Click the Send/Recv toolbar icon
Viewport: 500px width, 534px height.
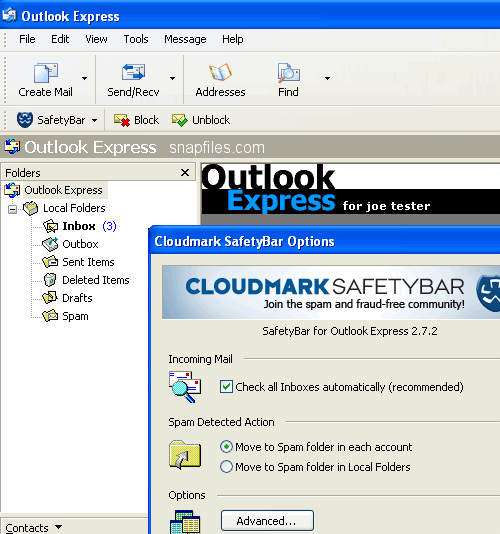tap(133, 72)
